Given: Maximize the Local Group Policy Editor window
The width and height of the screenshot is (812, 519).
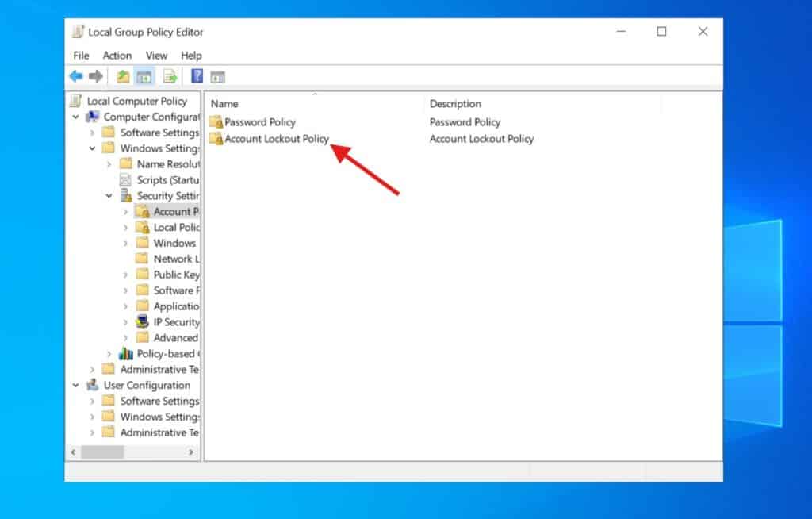Looking at the screenshot, I should pos(661,32).
